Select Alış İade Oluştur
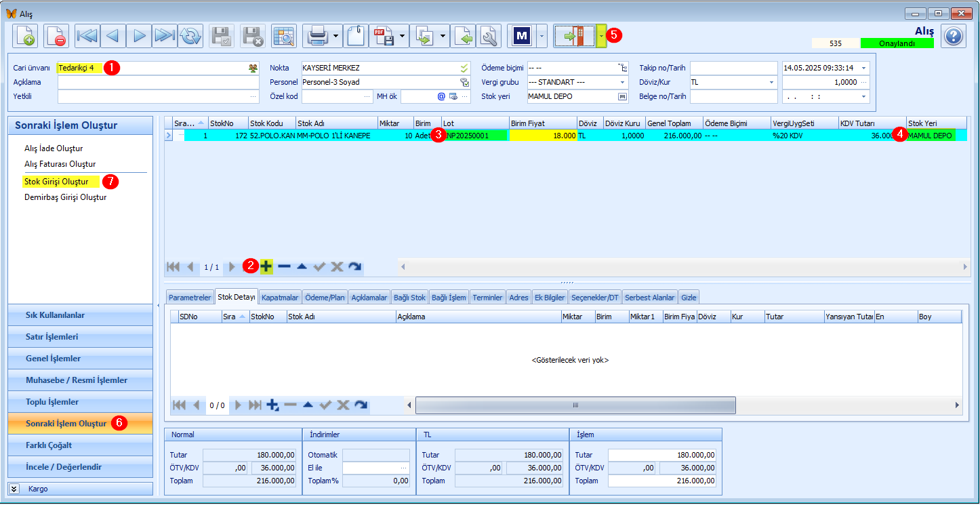980x505 pixels. (x=54, y=148)
